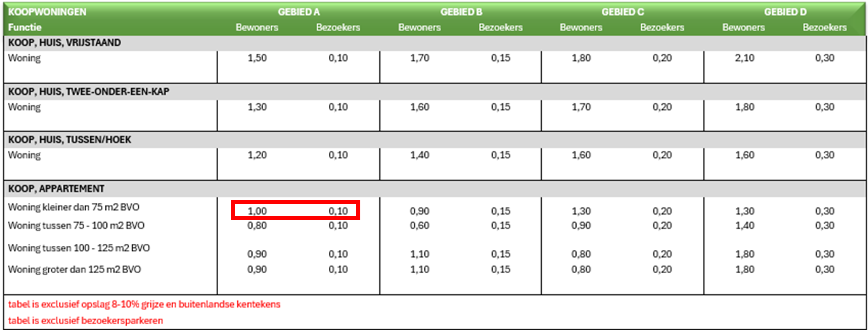Click the GEBIED D column header
Screen dimensions: 868x330
pyautogui.click(x=785, y=12)
